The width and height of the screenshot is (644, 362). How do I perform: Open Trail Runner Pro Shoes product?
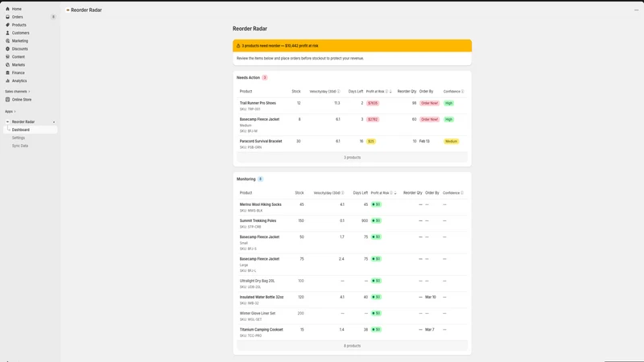258,103
